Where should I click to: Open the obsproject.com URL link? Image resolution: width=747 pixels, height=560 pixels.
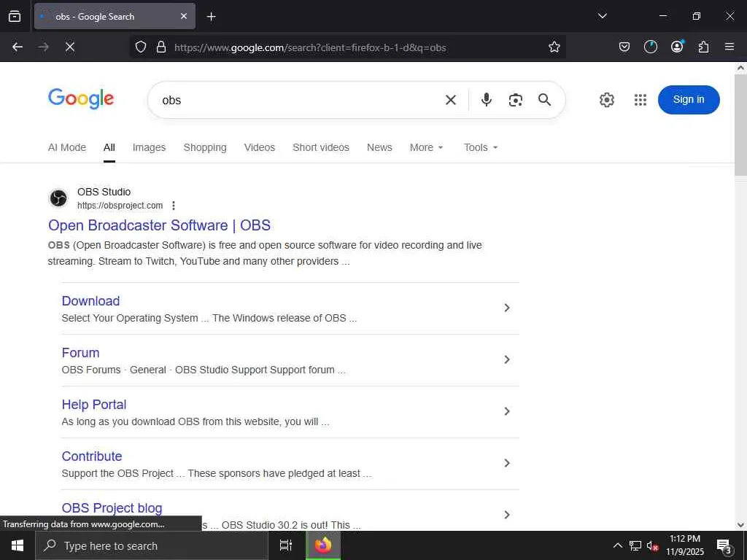[x=120, y=206]
